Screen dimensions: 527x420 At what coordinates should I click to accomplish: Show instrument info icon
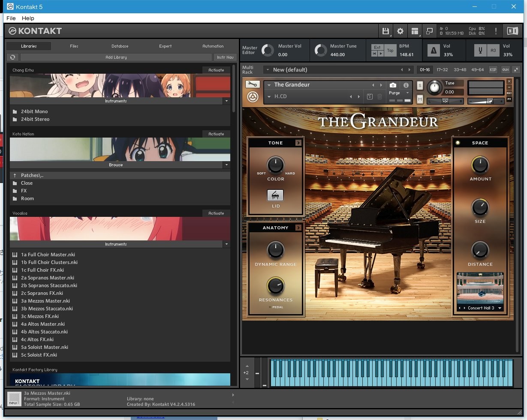coord(406,85)
